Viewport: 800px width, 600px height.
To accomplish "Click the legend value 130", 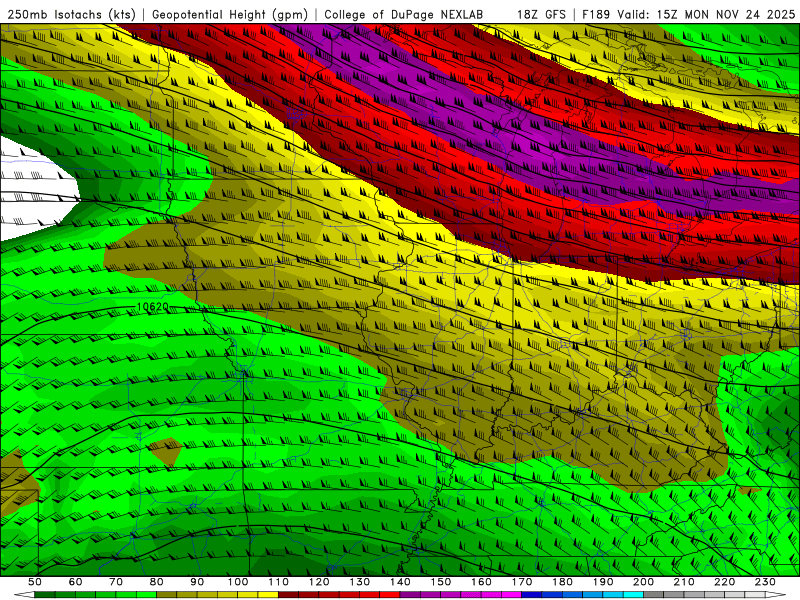I will (360, 582).
